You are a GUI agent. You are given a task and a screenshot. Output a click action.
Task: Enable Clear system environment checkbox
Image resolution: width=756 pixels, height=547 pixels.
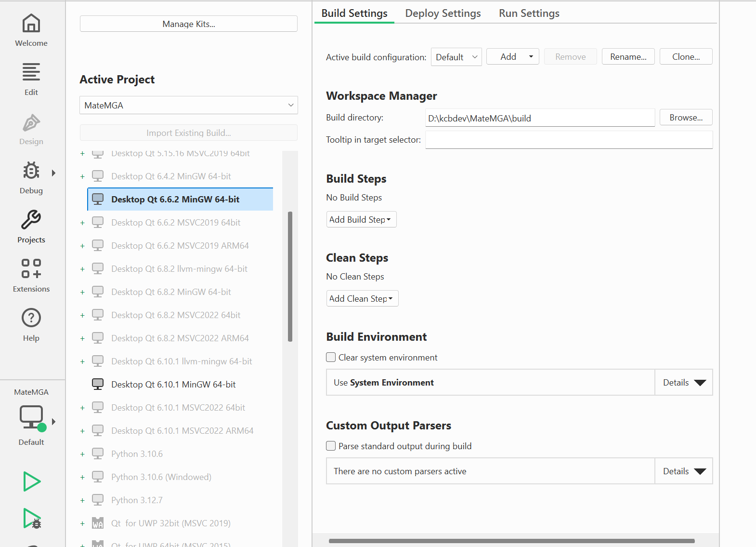click(331, 358)
